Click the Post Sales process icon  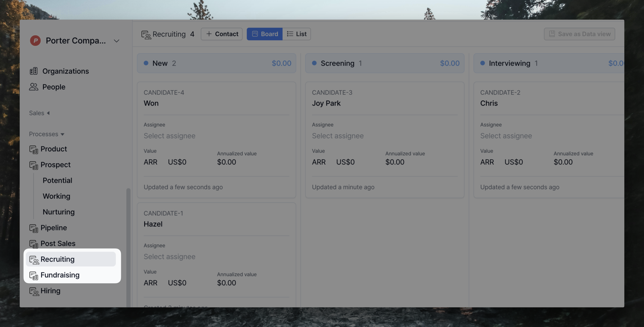pyautogui.click(x=34, y=244)
